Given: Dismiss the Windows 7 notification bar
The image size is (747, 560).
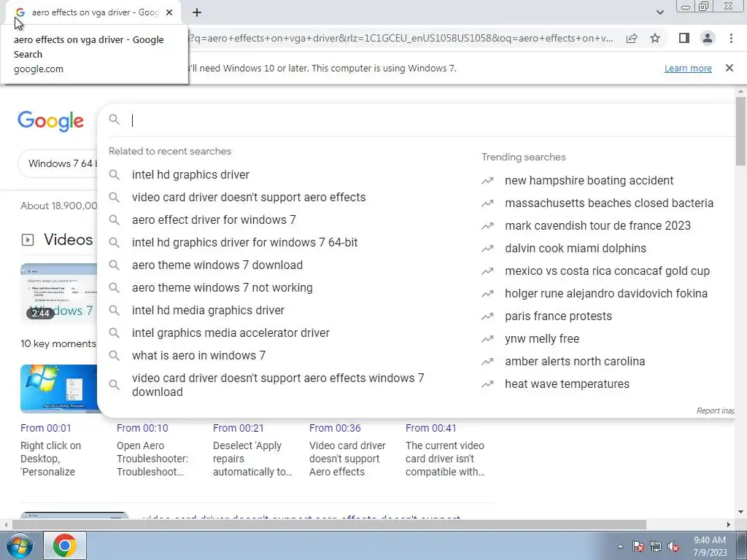Looking at the screenshot, I should click(729, 68).
